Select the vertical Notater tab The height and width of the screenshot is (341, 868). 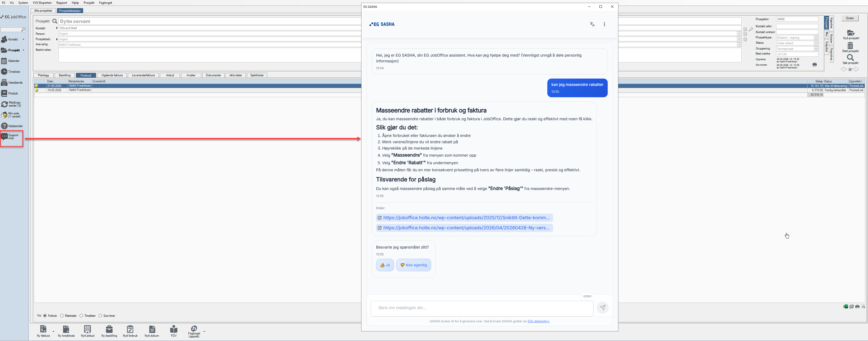point(831,39)
